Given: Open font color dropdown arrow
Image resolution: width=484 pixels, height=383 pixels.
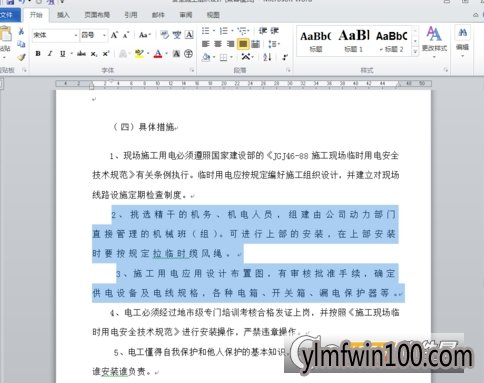Looking at the screenshot, I should coord(166,53).
